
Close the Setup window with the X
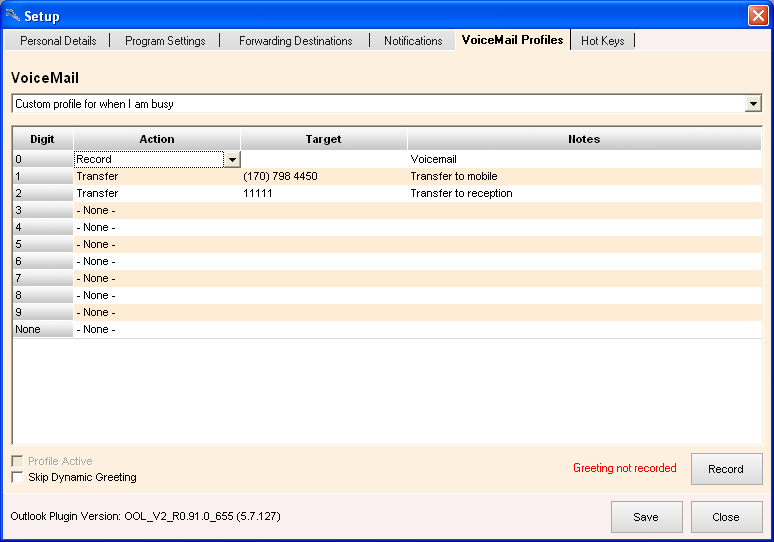(x=758, y=15)
